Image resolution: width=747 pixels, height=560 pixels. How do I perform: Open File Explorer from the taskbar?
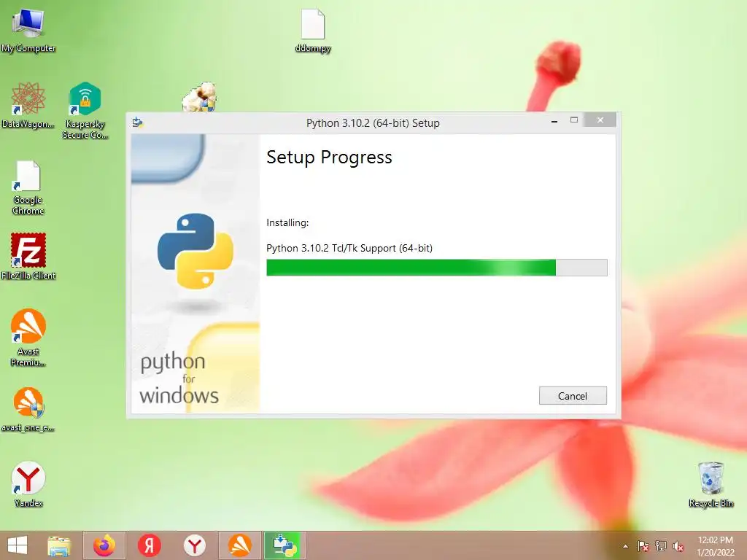point(59,545)
